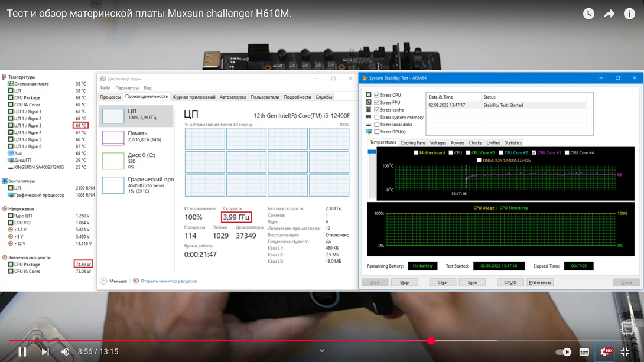Select KINGSTON SA400S37240G drive sensor icon
Viewport: 644px width, 362px height.
click(x=11, y=168)
